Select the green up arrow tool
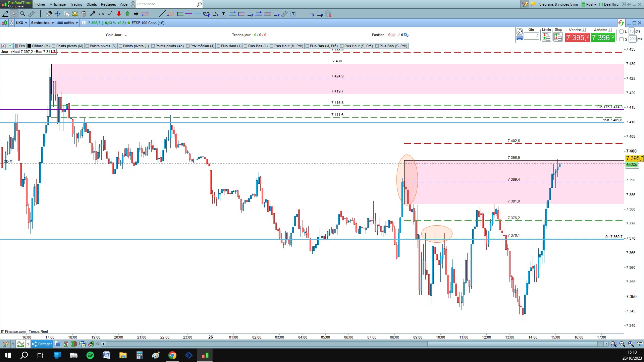The width and height of the screenshot is (644, 362). (127, 14)
